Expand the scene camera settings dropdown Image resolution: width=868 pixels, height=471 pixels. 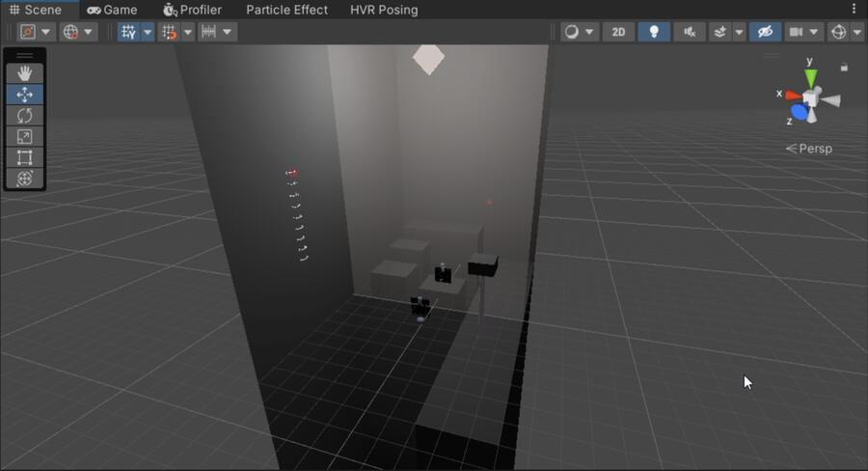[x=815, y=32]
